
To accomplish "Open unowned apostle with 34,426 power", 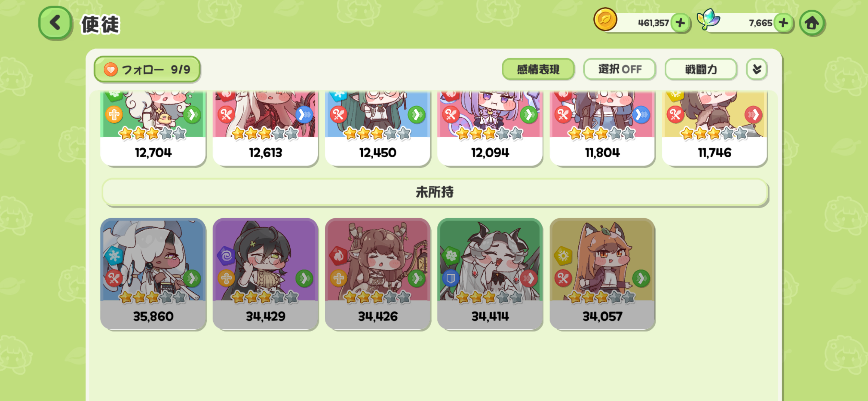I will pyautogui.click(x=377, y=274).
